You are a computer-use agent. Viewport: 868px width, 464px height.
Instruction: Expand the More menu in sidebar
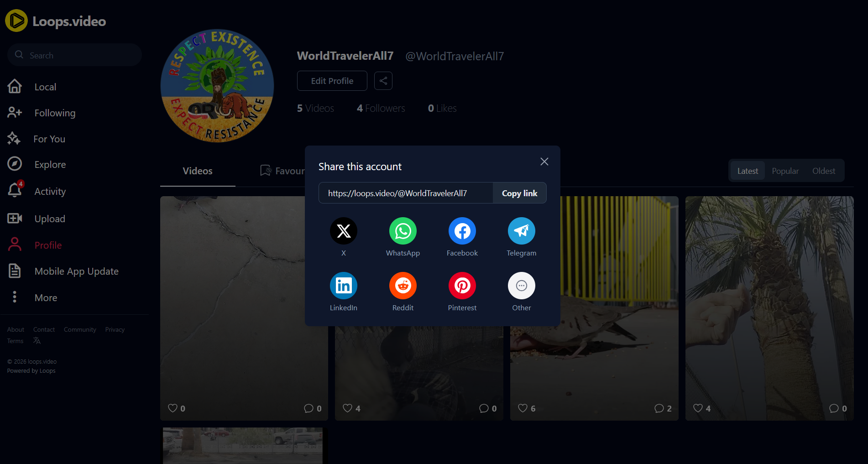[x=46, y=297]
